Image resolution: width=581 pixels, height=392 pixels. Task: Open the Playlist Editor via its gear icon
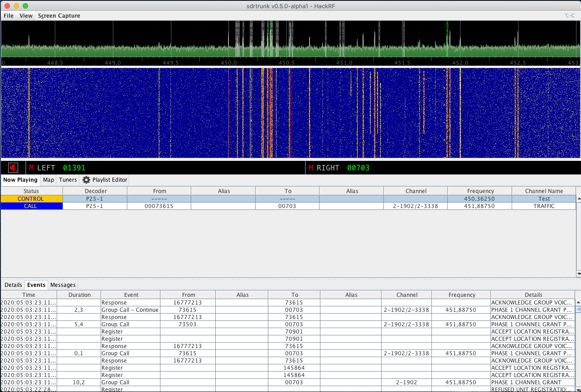click(86, 179)
